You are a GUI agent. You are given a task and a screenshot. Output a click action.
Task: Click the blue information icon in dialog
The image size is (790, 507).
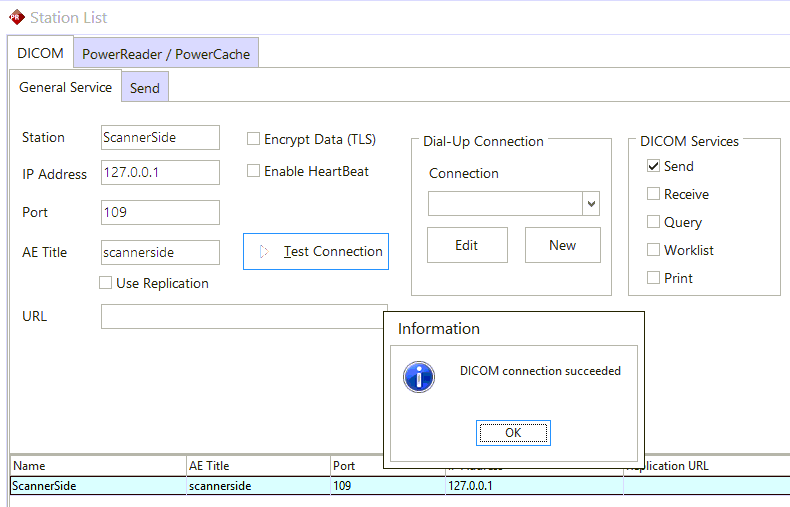pos(418,376)
